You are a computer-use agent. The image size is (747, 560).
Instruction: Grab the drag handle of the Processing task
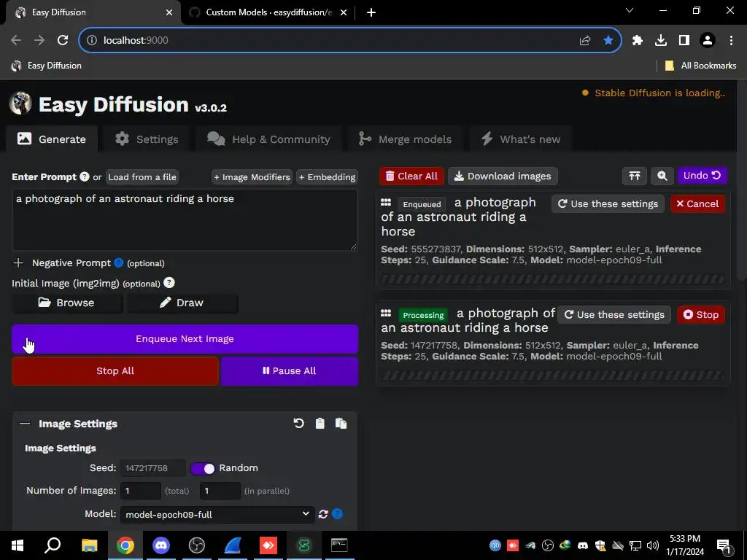pos(386,314)
